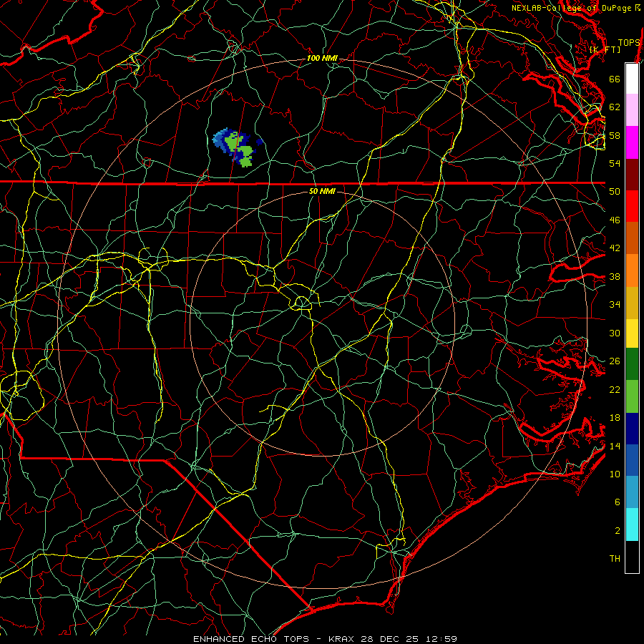Screen dimensions: 644x644
Task: Click the legend value 46
Action: click(x=615, y=220)
